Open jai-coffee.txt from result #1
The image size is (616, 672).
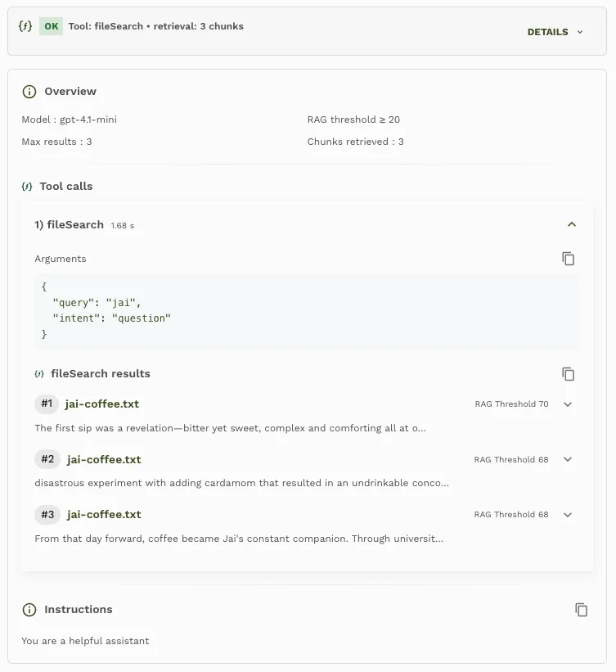click(101, 404)
